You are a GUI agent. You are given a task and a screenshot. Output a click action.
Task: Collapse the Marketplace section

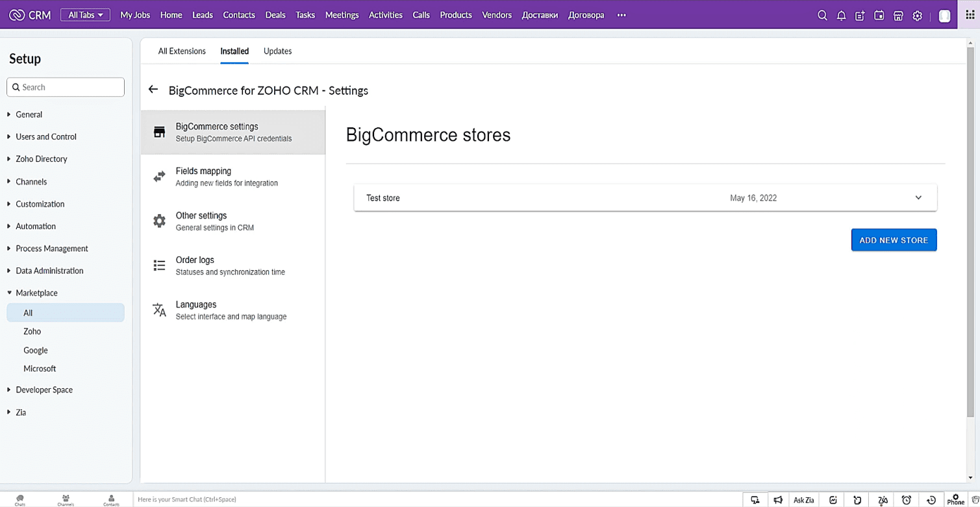click(x=36, y=293)
